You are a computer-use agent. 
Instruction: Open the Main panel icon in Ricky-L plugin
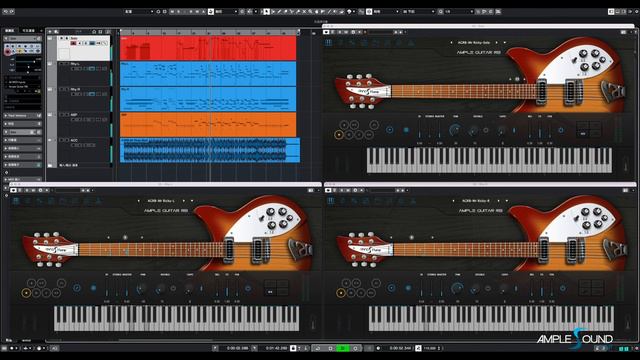(x=16, y=200)
